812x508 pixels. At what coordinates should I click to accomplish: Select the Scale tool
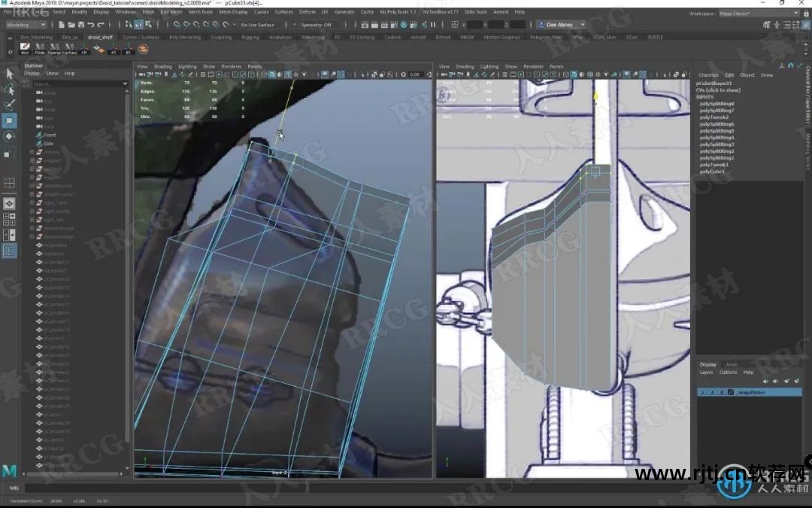point(9,153)
